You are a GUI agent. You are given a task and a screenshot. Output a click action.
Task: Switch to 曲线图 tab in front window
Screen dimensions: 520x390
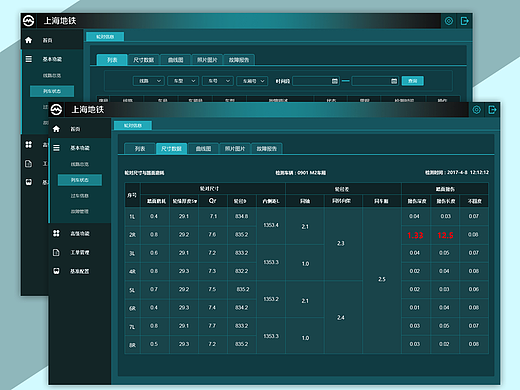coord(203,149)
